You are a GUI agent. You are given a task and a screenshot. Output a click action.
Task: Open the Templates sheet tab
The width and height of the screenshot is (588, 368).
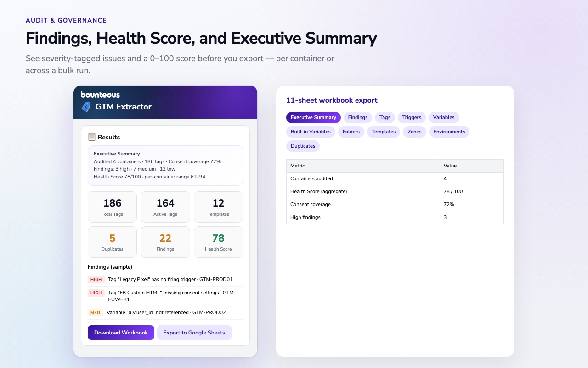(384, 132)
